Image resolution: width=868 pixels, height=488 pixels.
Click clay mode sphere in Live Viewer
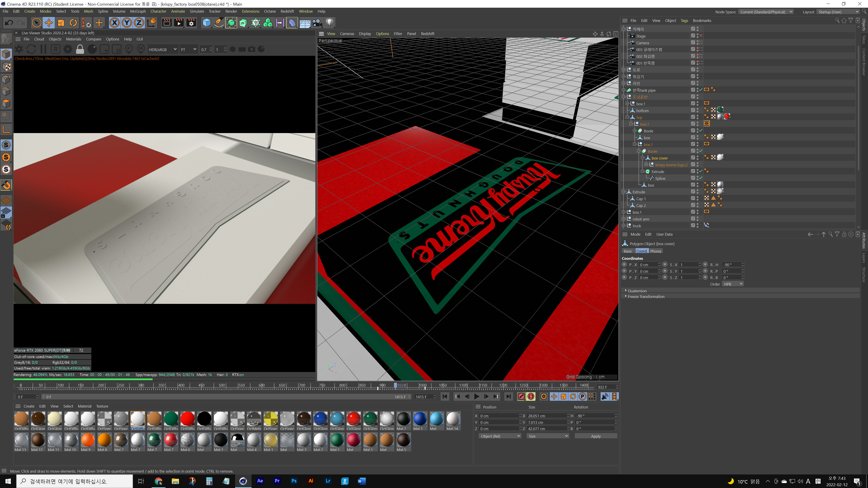tap(92, 49)
